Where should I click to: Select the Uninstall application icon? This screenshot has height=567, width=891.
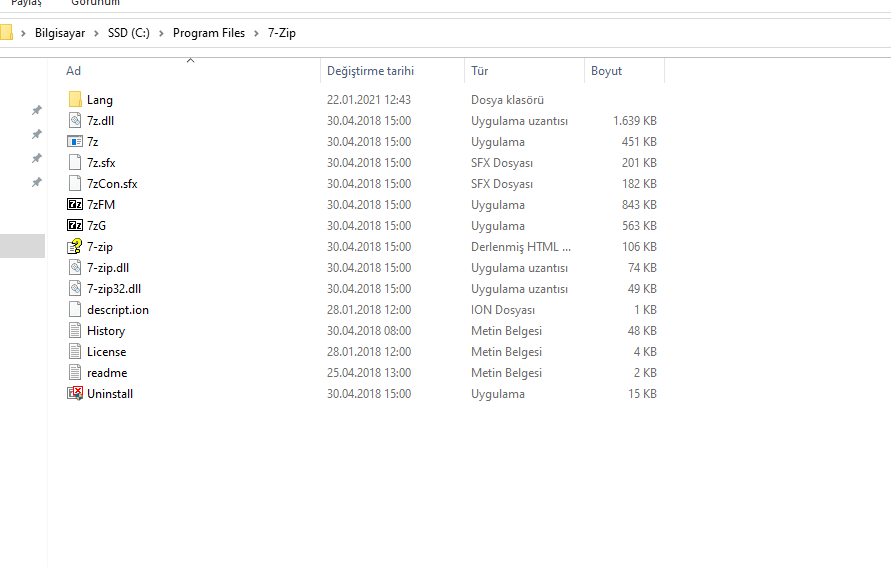(x=75, y=394)
